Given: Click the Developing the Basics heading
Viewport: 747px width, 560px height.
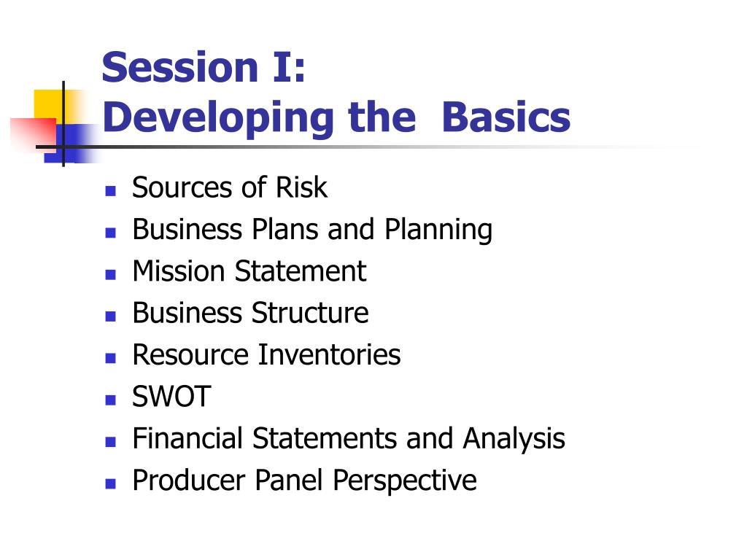Looking at the screenshot, I should (336, 118).
